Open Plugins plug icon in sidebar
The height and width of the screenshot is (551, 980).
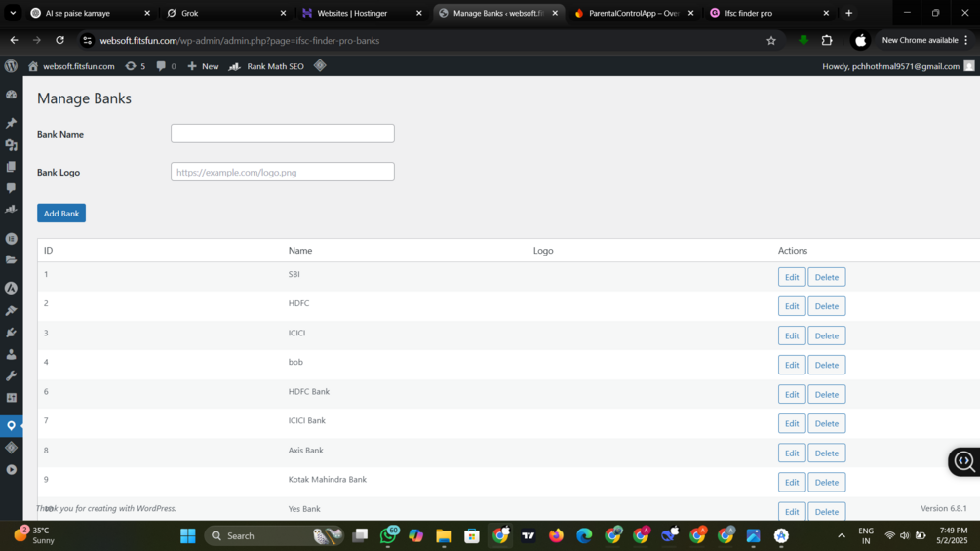[x=12, y=333]
